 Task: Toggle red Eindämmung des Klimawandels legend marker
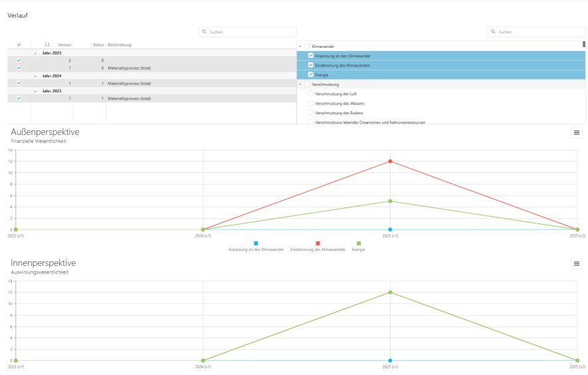(318, 243)
